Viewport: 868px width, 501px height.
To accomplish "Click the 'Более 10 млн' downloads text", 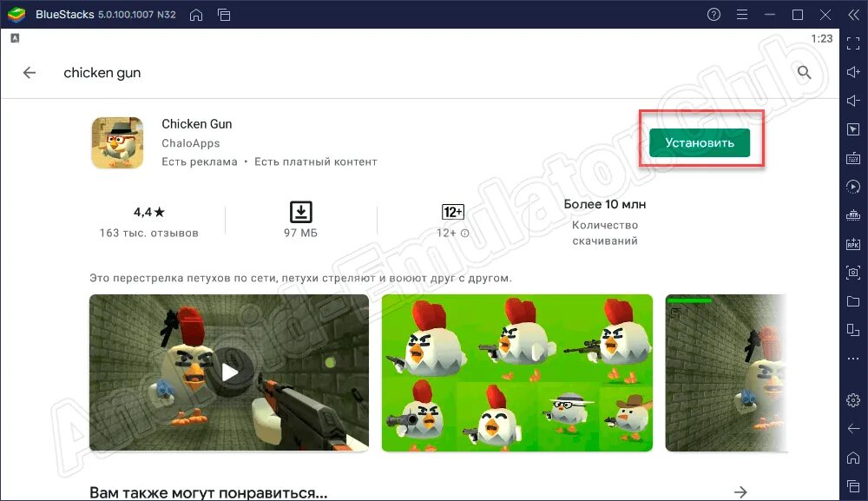I will pyautogui.click(x=604, y=204).
